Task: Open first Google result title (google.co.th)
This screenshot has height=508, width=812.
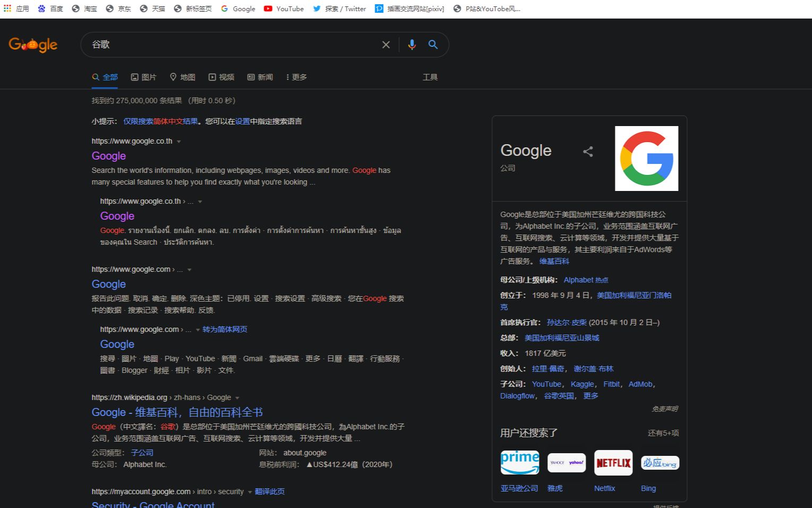Action: pyautogui.click(x=108, y=156)
